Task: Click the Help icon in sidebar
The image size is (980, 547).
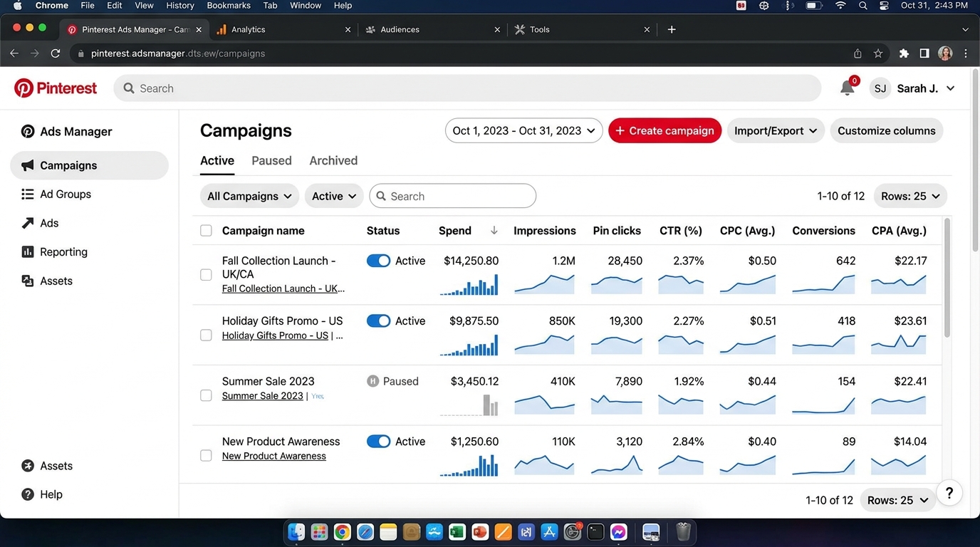Action: pos(28,494)
